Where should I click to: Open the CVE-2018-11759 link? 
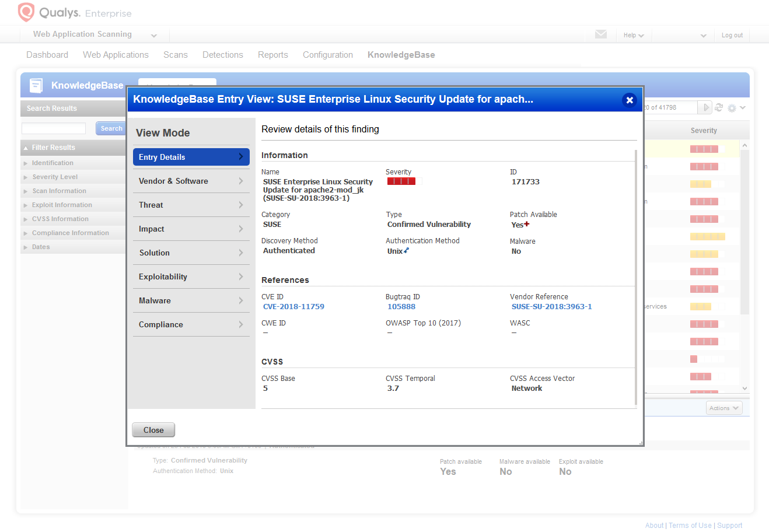293,306
